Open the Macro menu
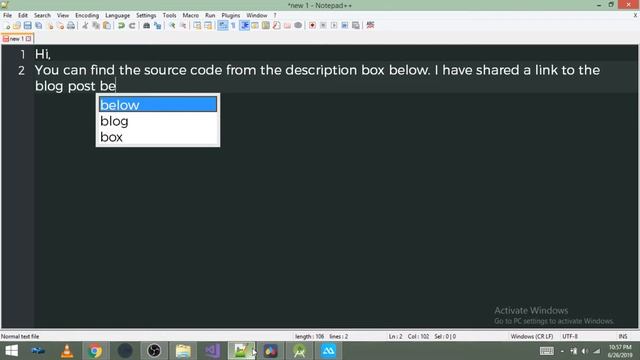640x360 pixels. (x=191, y=15)
